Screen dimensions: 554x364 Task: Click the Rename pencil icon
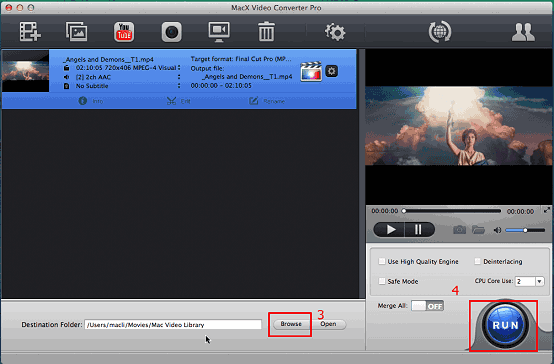[x=254, y=101]
